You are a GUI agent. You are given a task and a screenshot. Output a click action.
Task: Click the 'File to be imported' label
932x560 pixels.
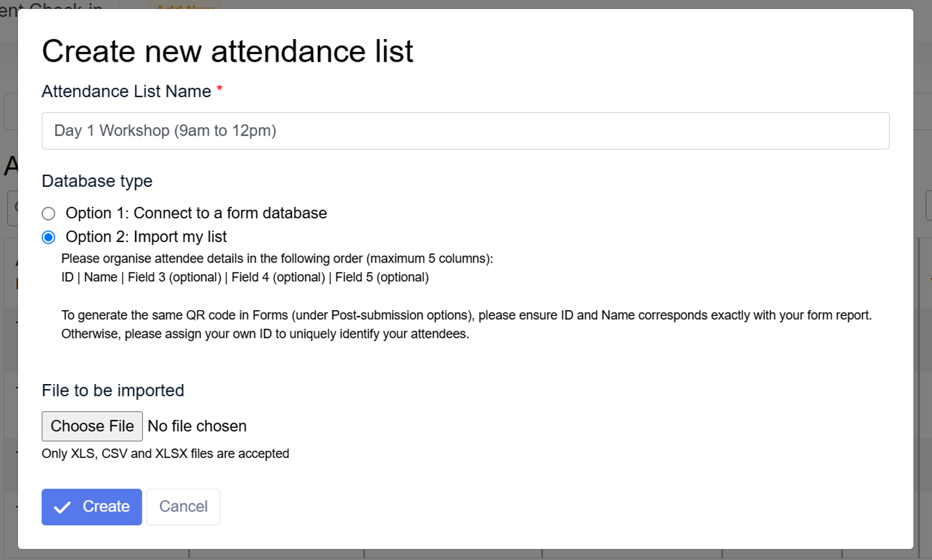click(x=113, y=390)
